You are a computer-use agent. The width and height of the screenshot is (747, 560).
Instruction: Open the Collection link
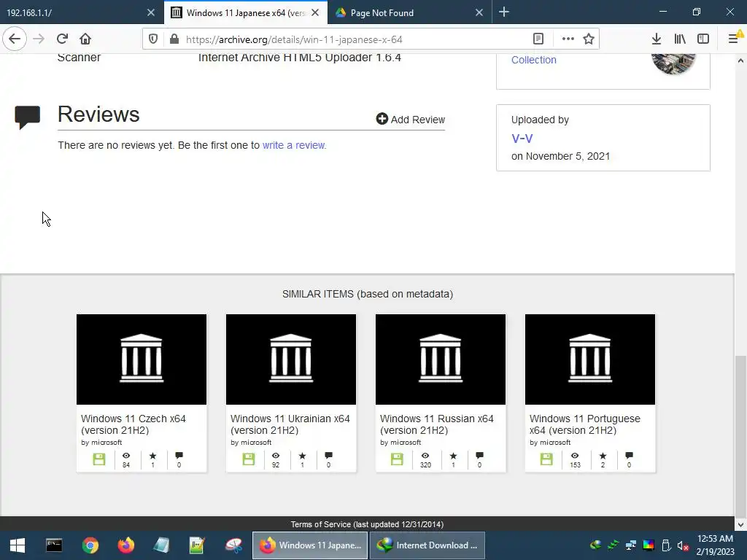click(533, 60)
